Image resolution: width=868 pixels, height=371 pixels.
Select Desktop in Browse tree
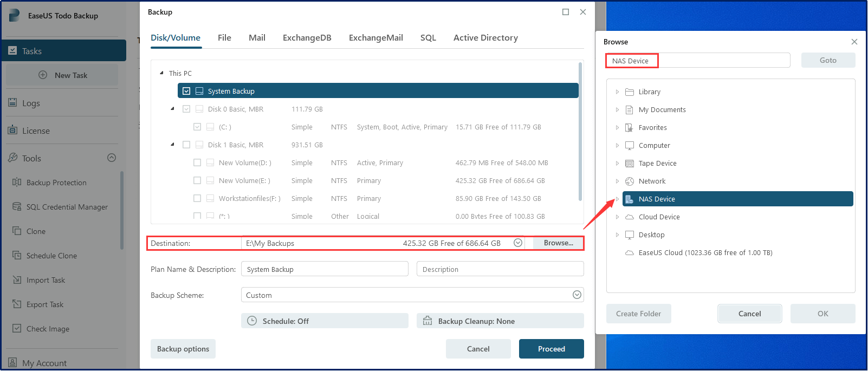651,235
